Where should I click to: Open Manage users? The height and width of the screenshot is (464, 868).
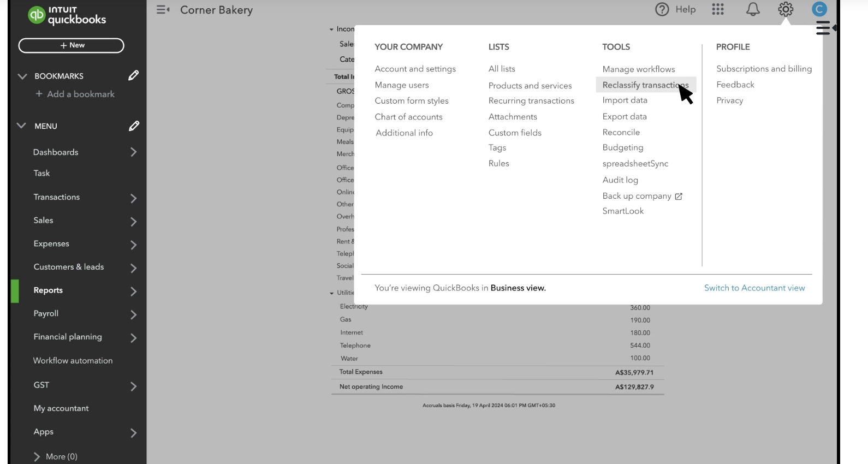pyautogui.click(x=402, y=85)
